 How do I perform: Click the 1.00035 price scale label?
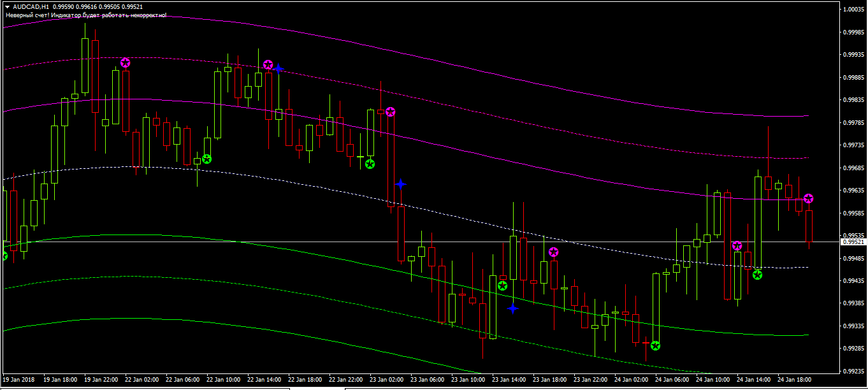pos(853,10)
